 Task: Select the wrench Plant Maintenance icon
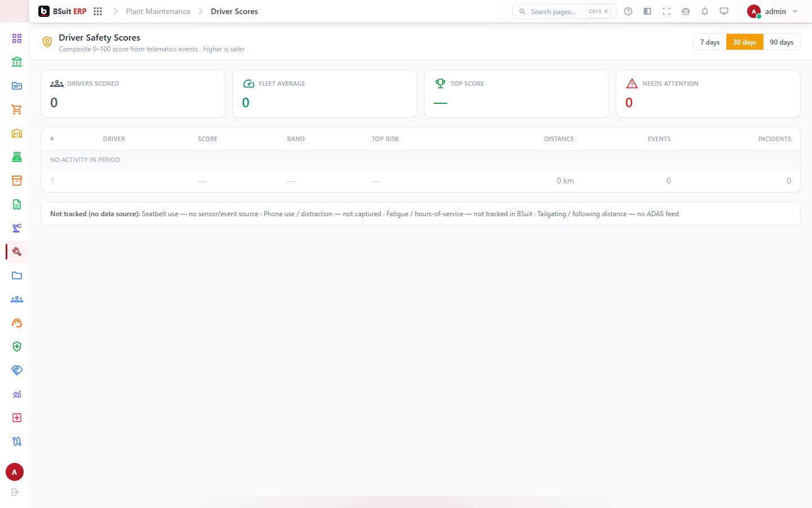[x=17, y=252]
